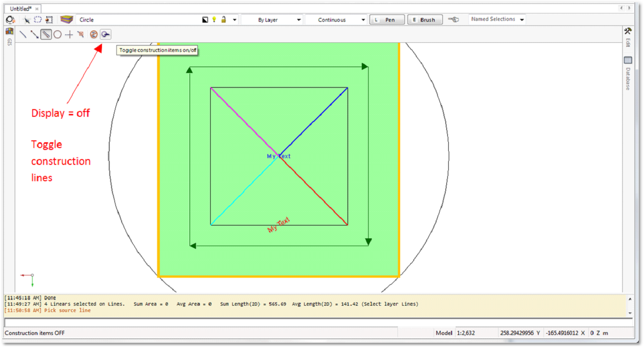
Task: Click the hammer Edit panel icon
Action: tap(628, 31)
